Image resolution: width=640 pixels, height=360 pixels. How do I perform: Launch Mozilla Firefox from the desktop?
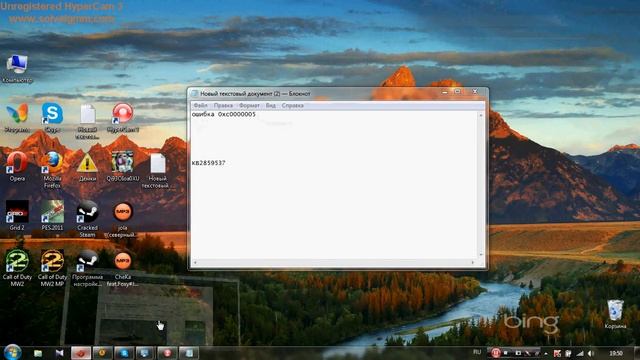pos(52,170)
